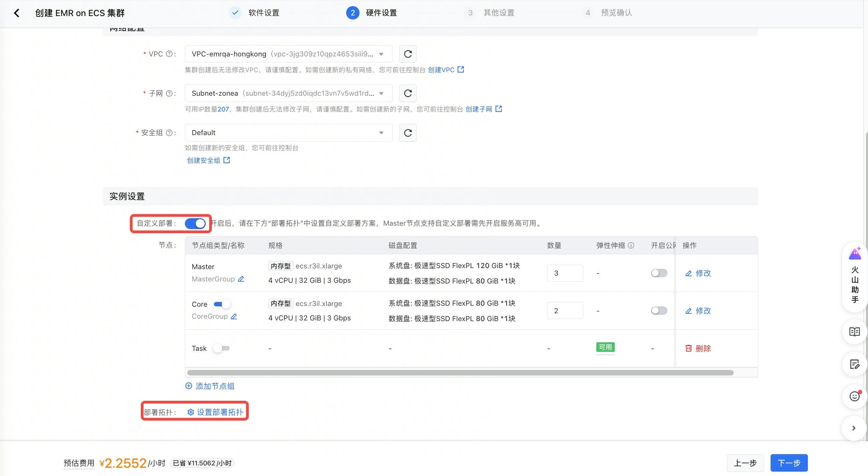Viewport: 868px width, 476px height.
Task: Toggle the custom deployment switch
Action: (x=195, y=224)
